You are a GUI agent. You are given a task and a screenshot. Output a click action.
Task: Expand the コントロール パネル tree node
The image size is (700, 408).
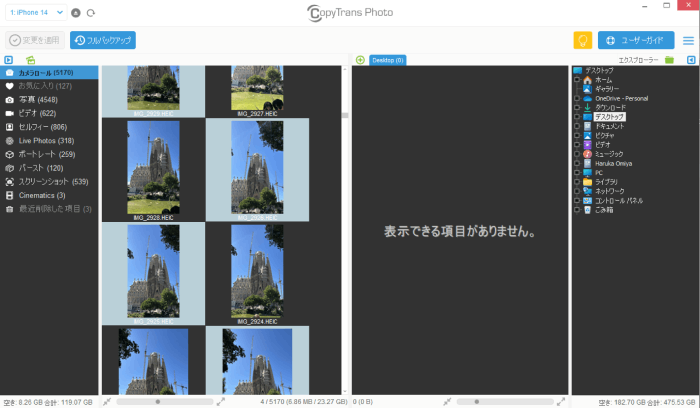pyautogui.click(x=577, y=200)
